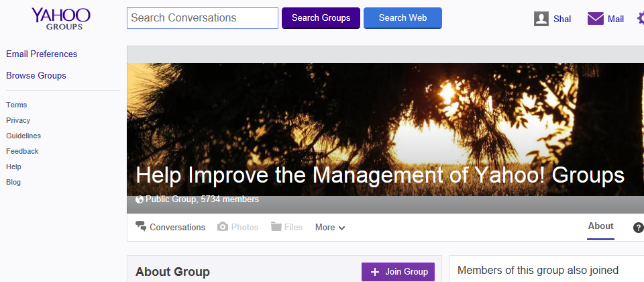This screenshot has width=644, height=282.
Task: Click the Photos camera icon
Action: [x=223, y=227]
